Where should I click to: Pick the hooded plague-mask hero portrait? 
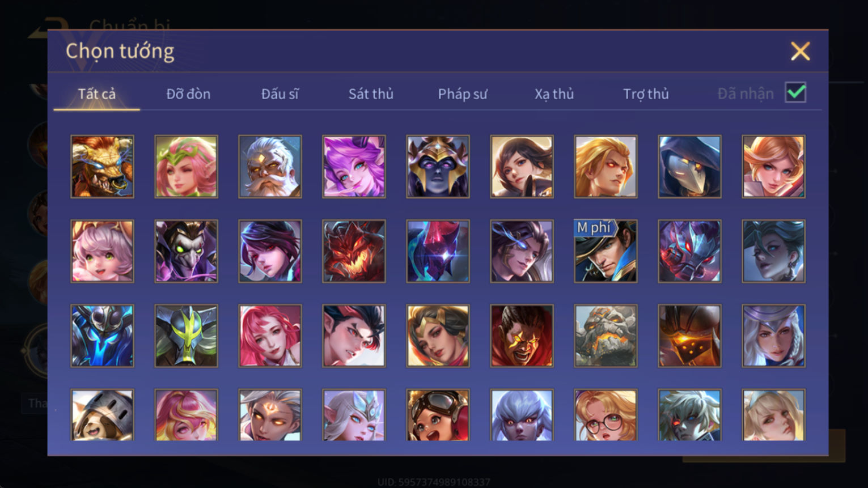(689, 167)
